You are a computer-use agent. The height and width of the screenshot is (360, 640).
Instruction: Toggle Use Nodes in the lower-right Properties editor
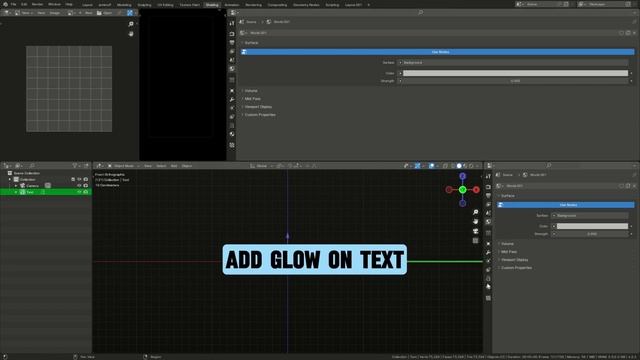(565, 205)
